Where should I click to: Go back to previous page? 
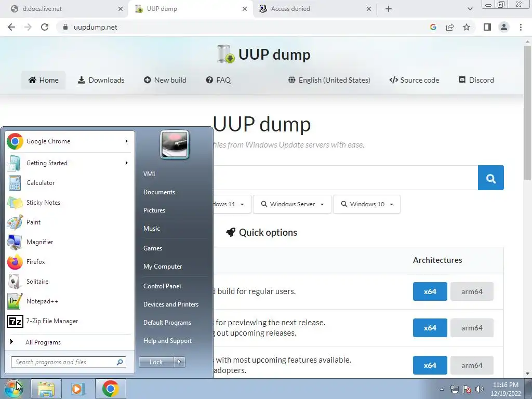(11, 27)
